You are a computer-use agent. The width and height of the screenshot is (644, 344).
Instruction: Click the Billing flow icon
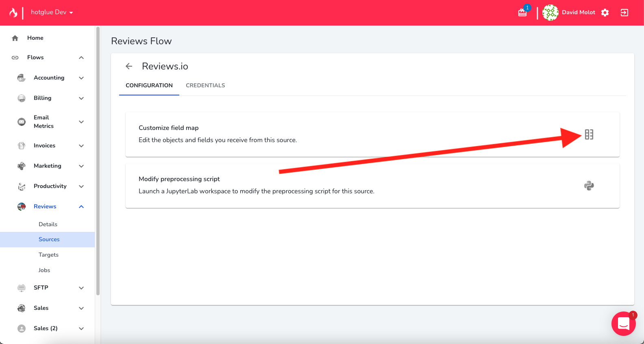(22, 98)
